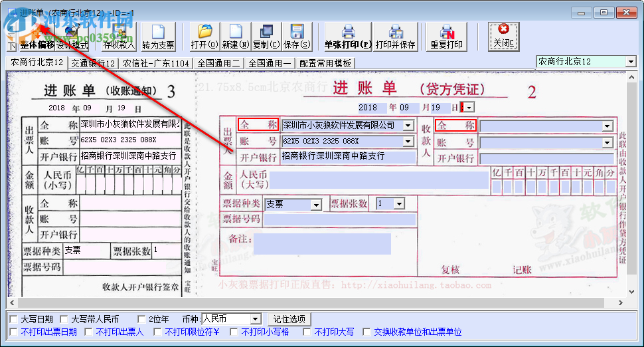Tick the 不打印小写格 checkbox
644x347 pixels.
(234, 332)
